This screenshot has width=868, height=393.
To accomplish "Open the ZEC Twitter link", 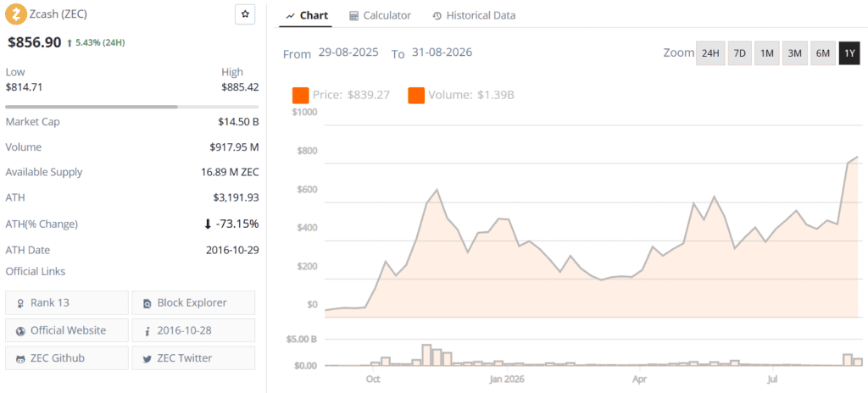I will [193, 358].
